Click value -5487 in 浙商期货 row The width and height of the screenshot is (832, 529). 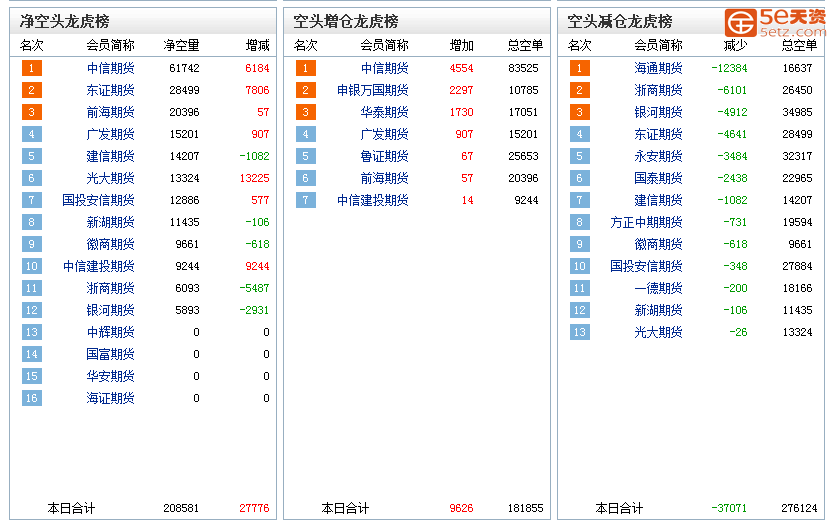tap(255, 289)
